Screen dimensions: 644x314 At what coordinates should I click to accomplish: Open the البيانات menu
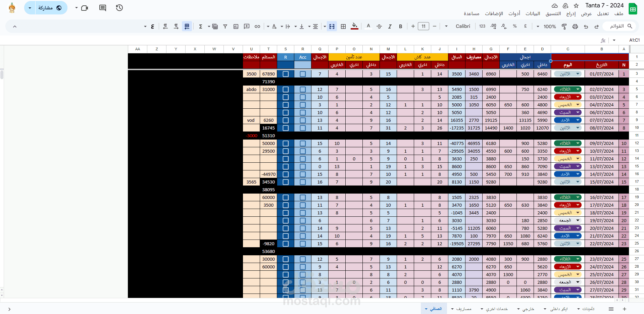533,13
